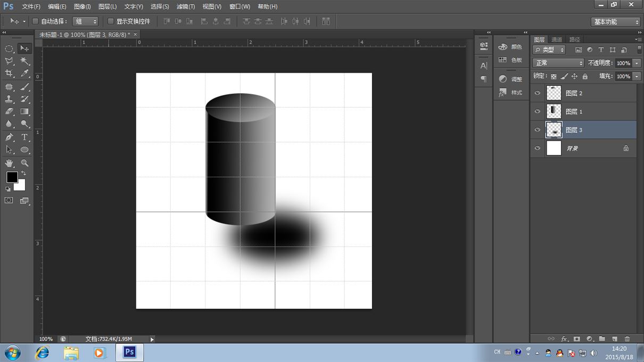644x362 pixels.
Task: Expand the opacity 不透明度 slider arrow
Action: [637, 63]
